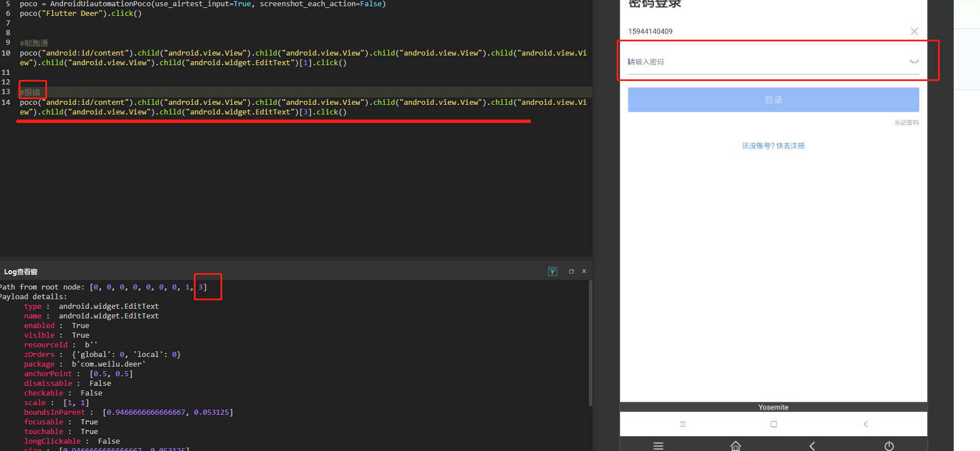Toggle password visibility eye icon
The height and width of the screenshot is (451, 980).
coord(914,62)
